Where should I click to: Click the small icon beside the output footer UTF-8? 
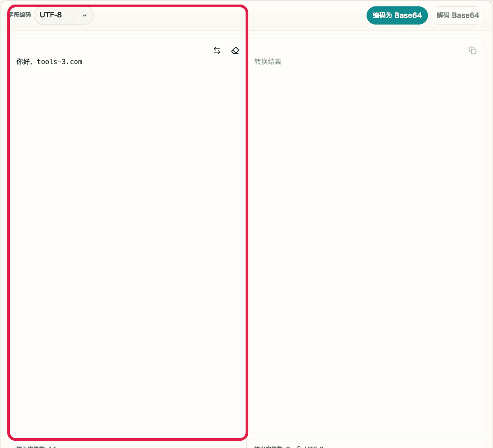point(299,447)
